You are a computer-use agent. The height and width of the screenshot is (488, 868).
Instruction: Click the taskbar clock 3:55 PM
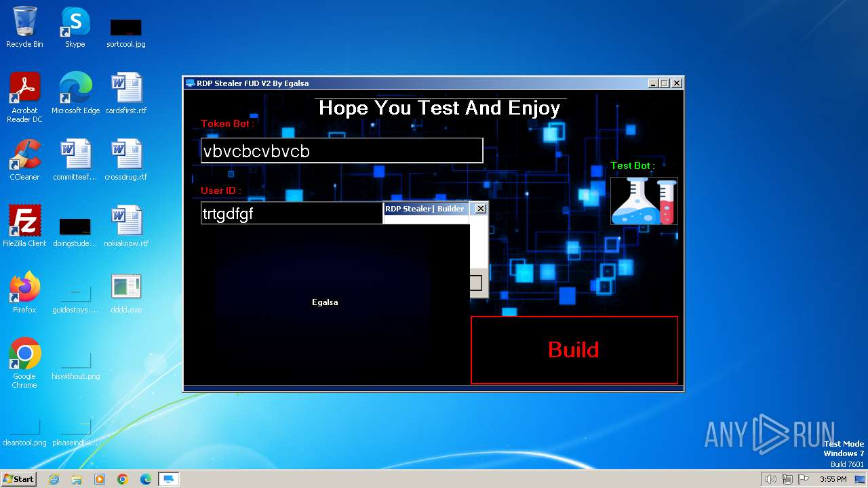coord(833,479)
